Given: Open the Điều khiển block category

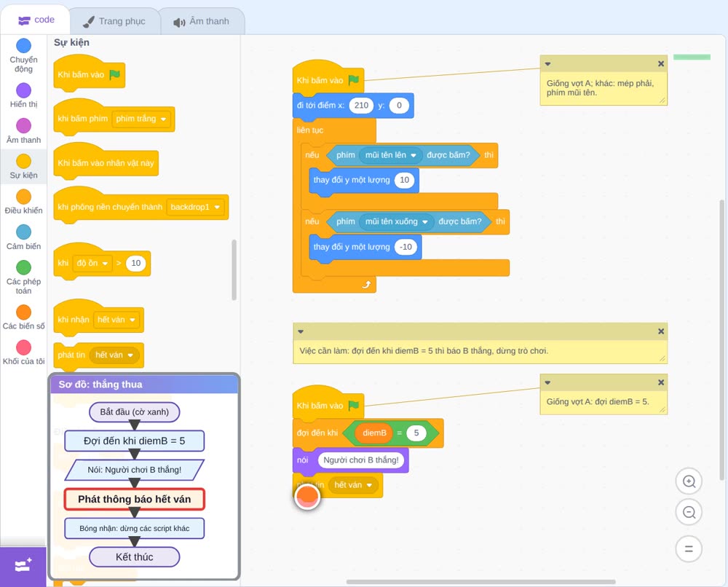Looking at the screenshot, I should click(24, 202).
